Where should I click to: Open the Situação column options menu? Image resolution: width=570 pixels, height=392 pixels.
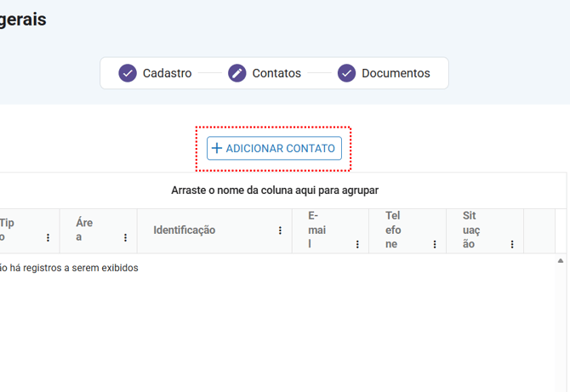tap(512, 245)
